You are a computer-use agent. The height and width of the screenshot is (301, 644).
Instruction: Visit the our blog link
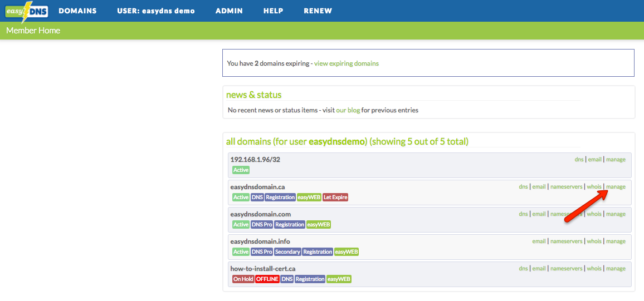348,110
